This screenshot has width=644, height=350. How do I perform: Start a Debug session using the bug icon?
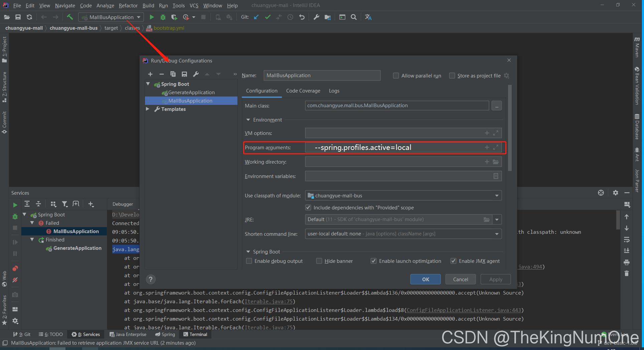click(x=163, y=17)
